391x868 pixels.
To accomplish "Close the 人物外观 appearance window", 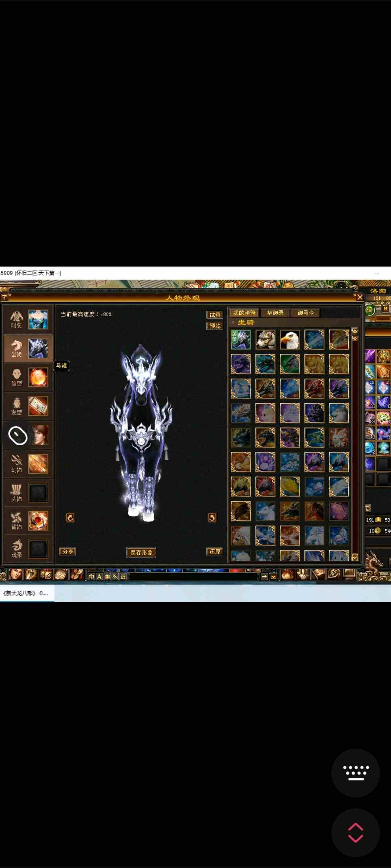I will 360,297.
